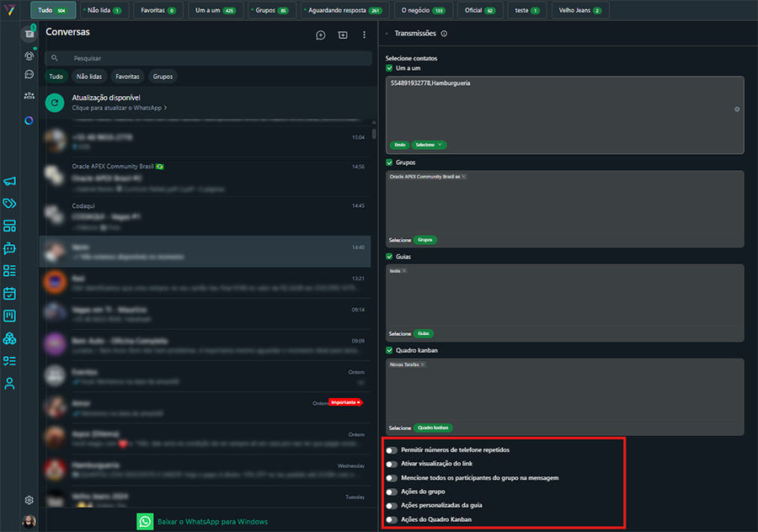Open the three-dot menu in Conversas header
This screenshot has height=532, width=758.
[x=364, y=35]
